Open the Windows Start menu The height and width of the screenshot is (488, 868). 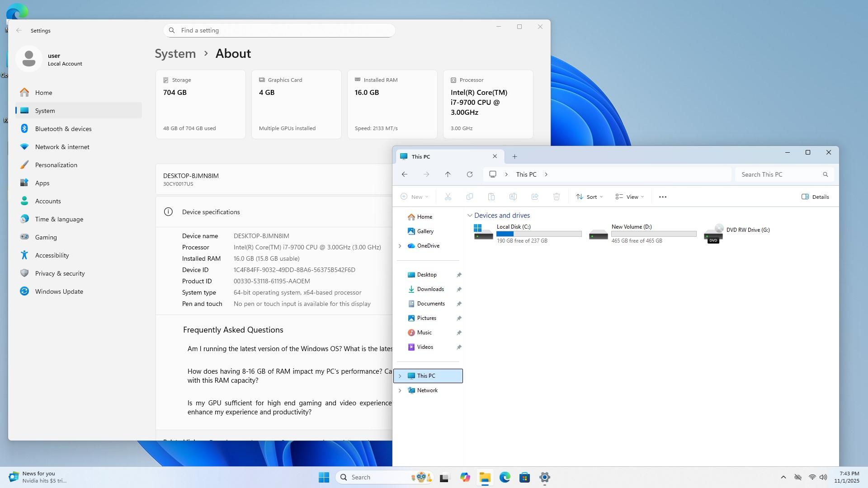[324, 477]
